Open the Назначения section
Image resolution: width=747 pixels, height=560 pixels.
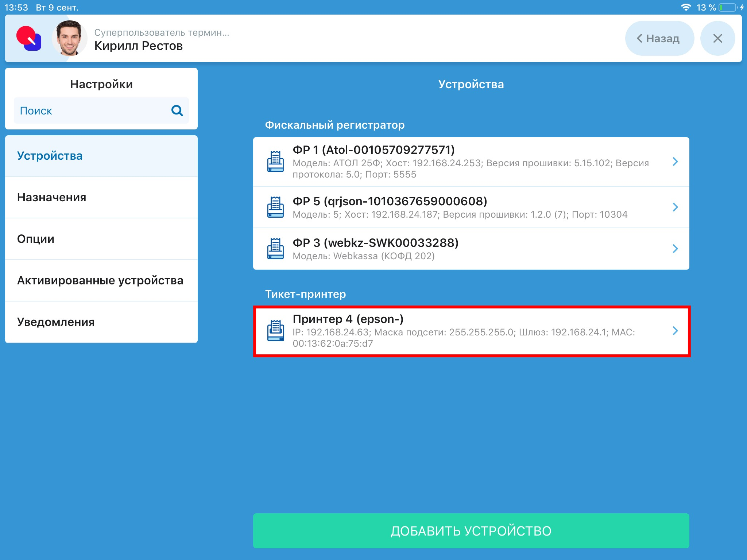point(101,198)
